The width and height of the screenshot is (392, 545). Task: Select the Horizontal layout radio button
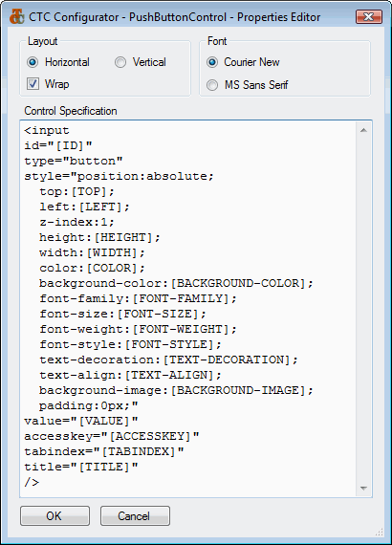33,62
